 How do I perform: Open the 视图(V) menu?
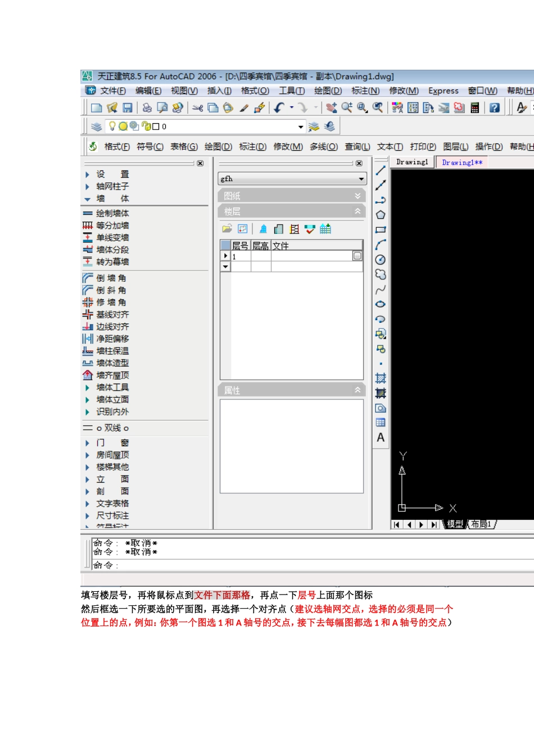(x=184, y=91)
